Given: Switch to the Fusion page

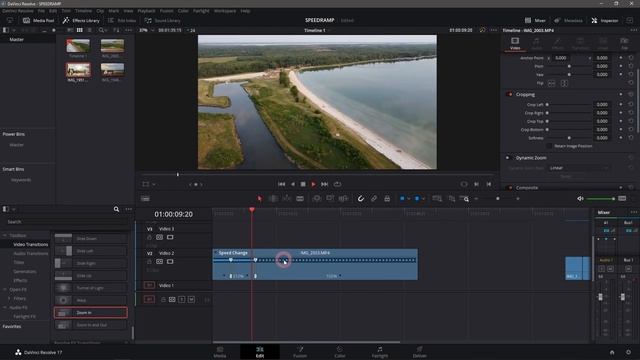Looking at the screenshot, I should [x=300, y=352].
